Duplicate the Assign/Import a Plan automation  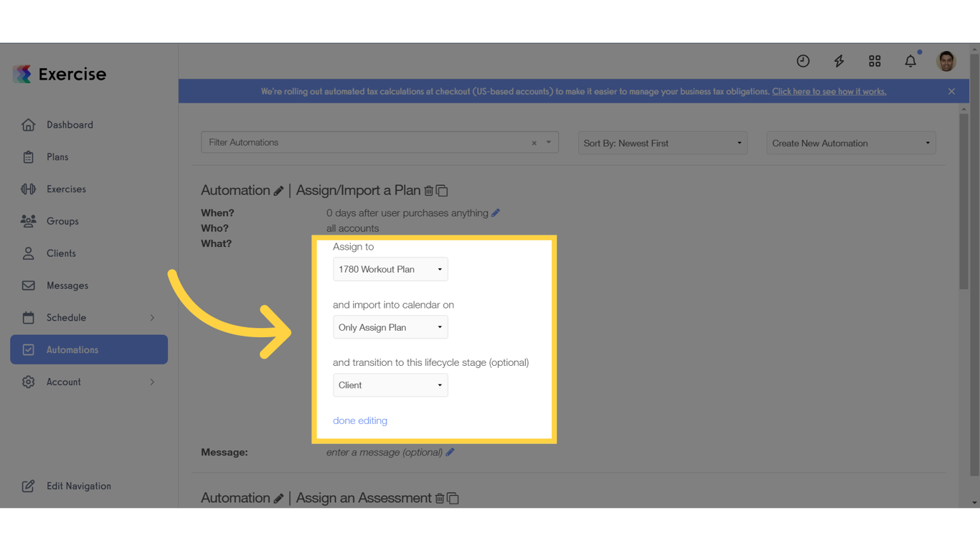click(442, 191)
